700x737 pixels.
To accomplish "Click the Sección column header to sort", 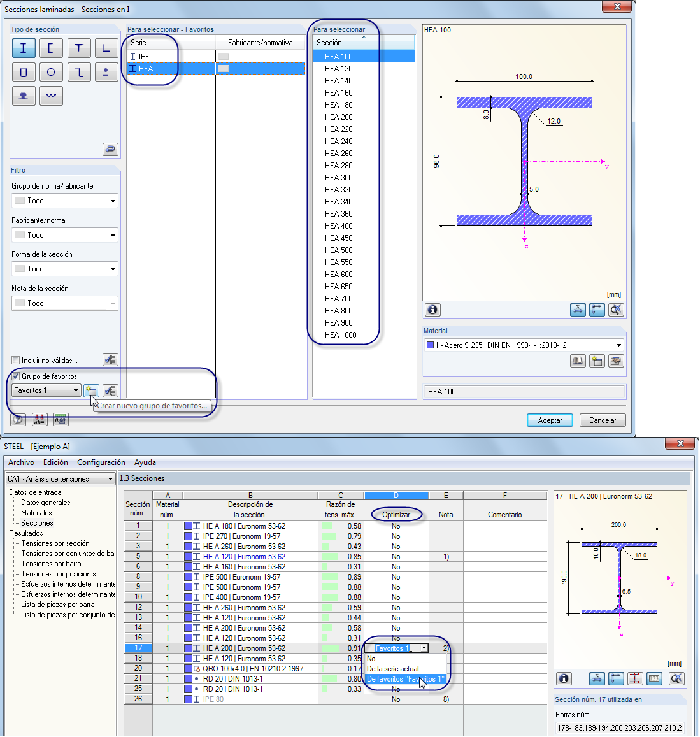I will tap(364, 43).
